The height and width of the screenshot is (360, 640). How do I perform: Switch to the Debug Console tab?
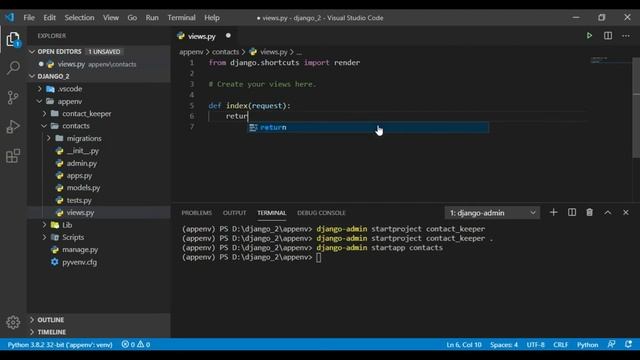321,213
